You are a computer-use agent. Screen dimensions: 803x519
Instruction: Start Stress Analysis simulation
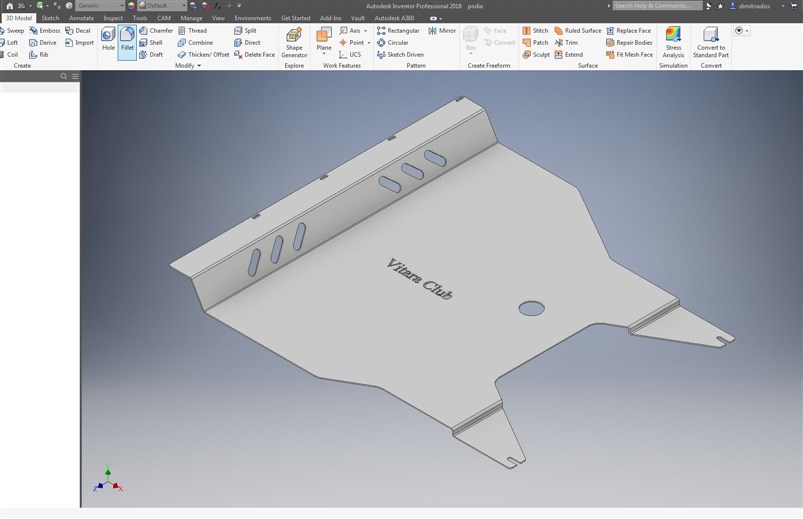tap(673, 43)
